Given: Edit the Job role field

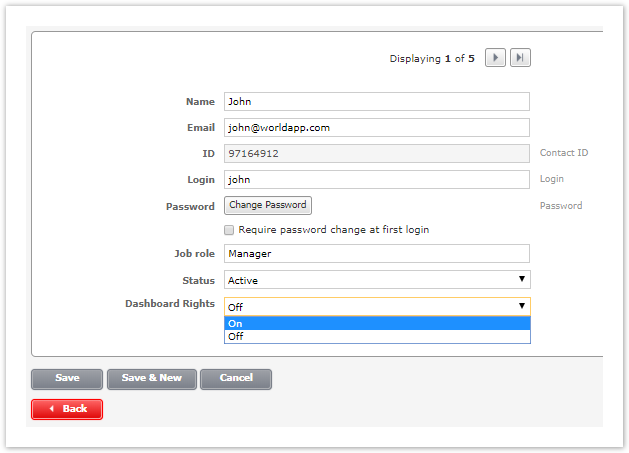Looking at the screenshot, I should tap(376, 254).
